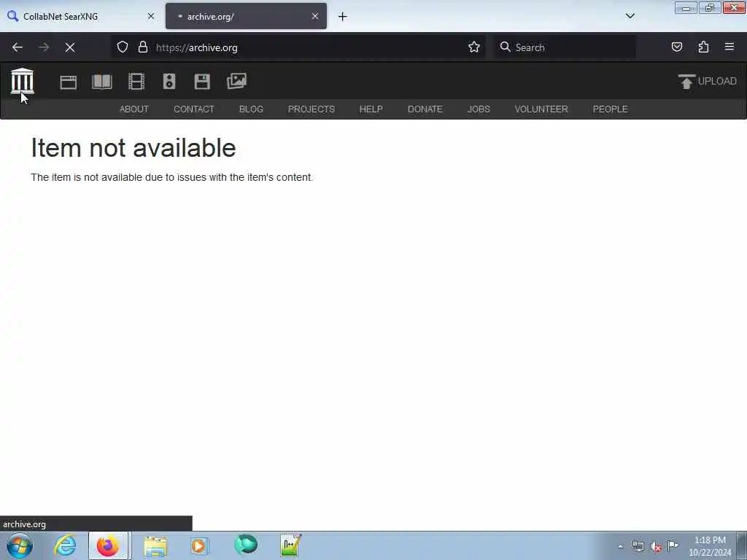747x560 pixels.
Task: Open the Images icon
Action: [x=237, y=81]
